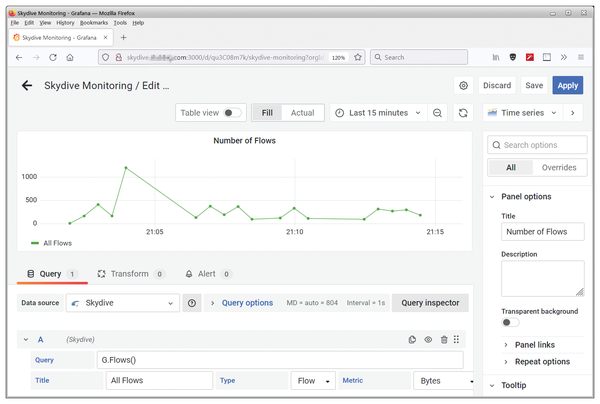Collapse query A row chevron
This screenshot has height=404, width=600.
(x=26, y=339)
